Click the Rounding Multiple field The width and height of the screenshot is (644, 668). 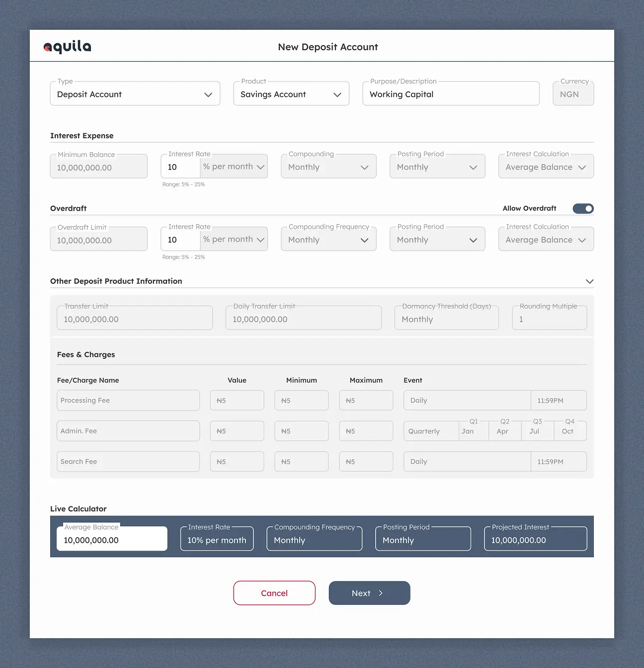click(x=550, y=318)
